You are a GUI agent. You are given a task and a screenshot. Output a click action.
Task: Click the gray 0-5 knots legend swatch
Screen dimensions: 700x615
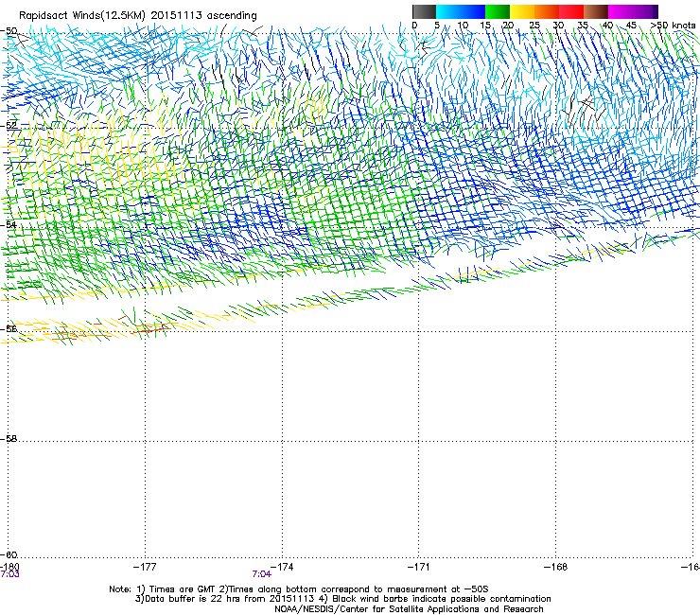pos(424,11)
